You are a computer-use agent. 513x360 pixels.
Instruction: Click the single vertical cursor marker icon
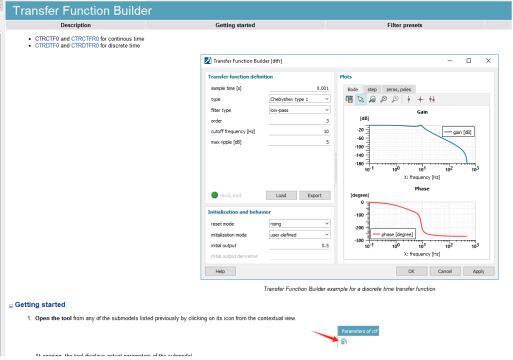409,99
